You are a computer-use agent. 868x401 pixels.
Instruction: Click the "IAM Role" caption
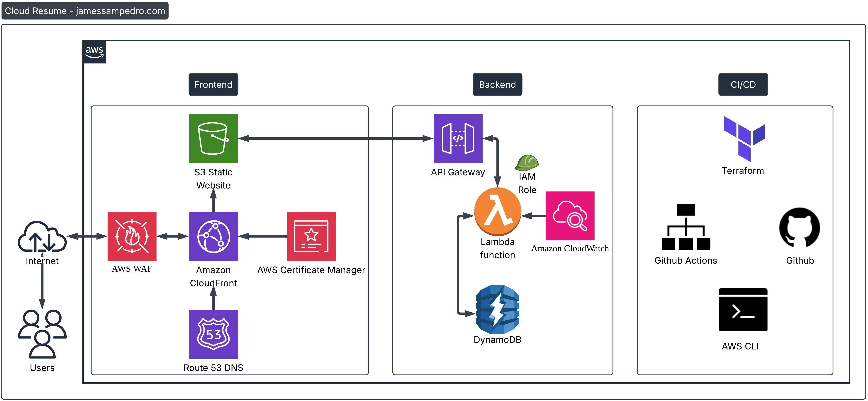pos(527,183)
